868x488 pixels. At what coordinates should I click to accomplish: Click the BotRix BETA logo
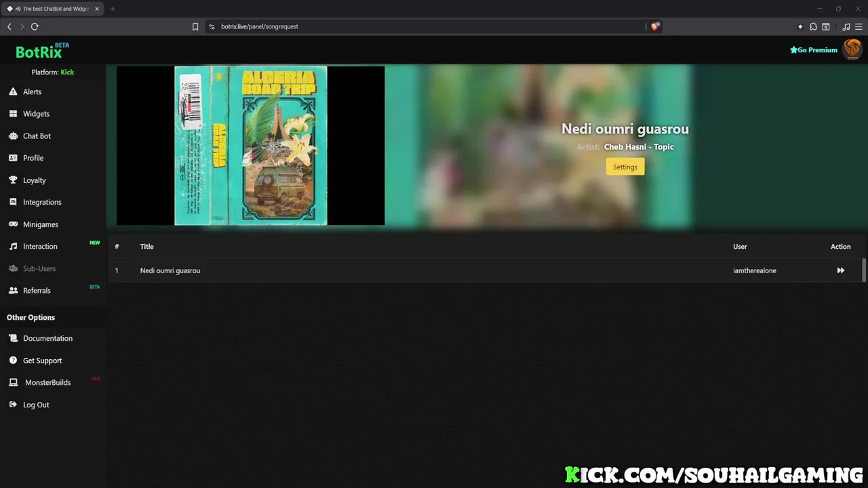click(42, 51)
